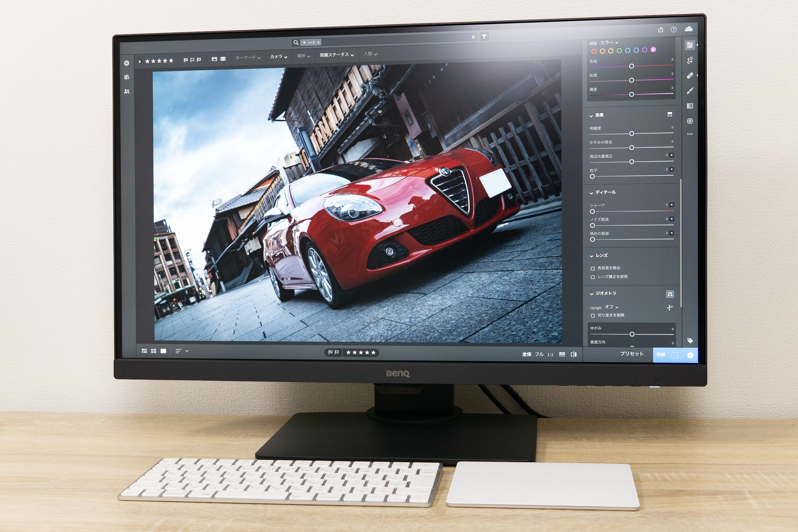Click the Add photos plus icon
Viewport: 798px width, 532px height.
click(x=127, y=63)
